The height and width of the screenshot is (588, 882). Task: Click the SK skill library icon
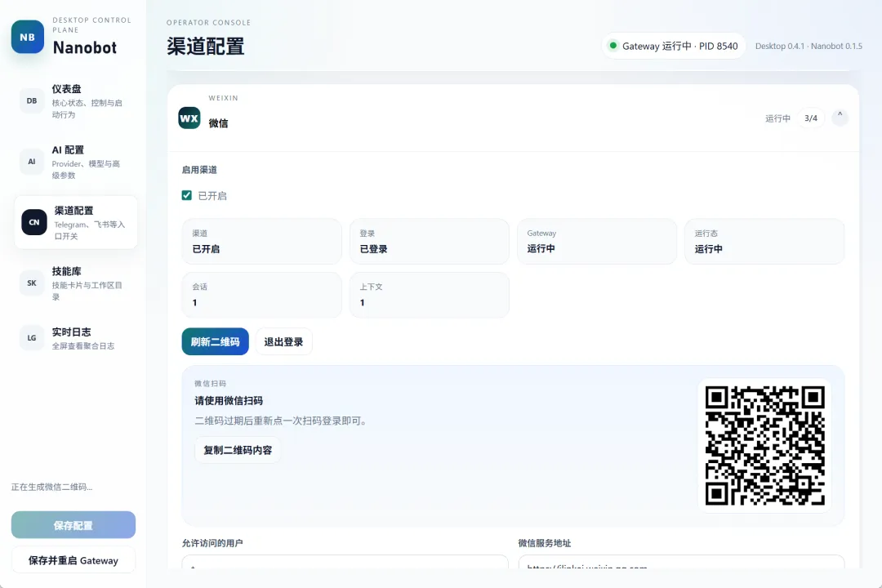32,283
